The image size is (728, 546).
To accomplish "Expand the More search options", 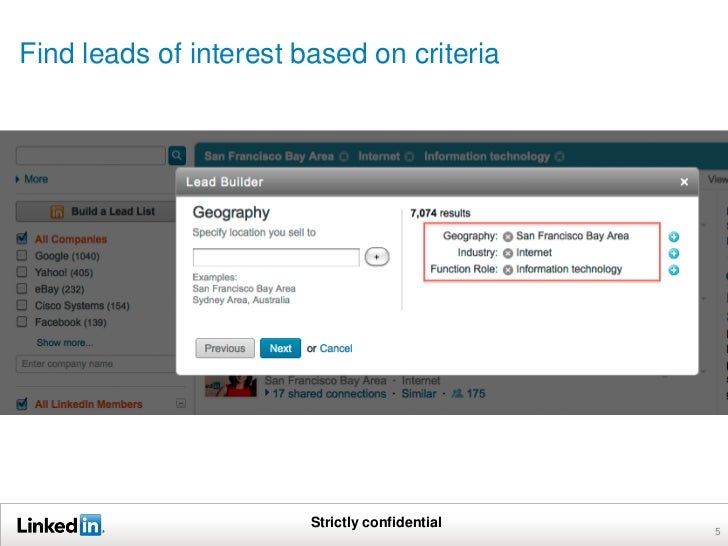I will coord(32,179).
